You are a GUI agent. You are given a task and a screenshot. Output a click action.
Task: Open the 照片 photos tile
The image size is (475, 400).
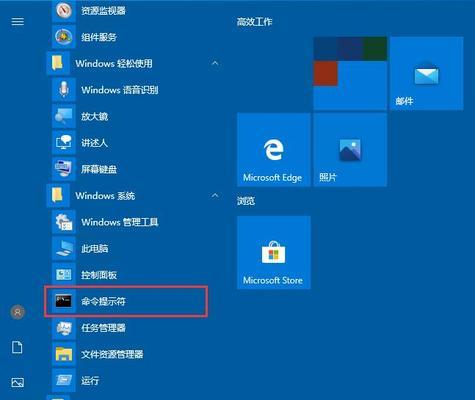350,150
